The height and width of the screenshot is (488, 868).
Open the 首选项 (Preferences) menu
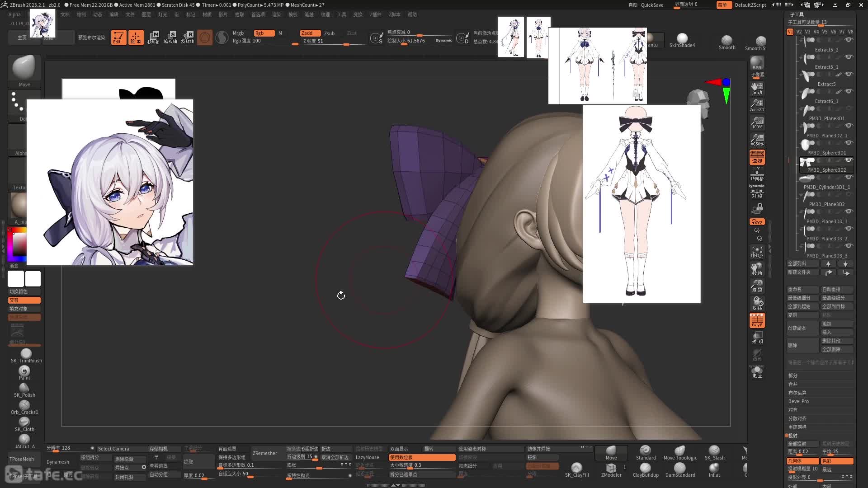point(258,14)
